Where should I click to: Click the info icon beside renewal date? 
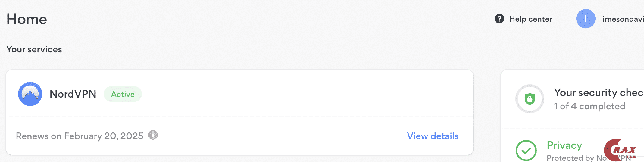coord(153,135)
